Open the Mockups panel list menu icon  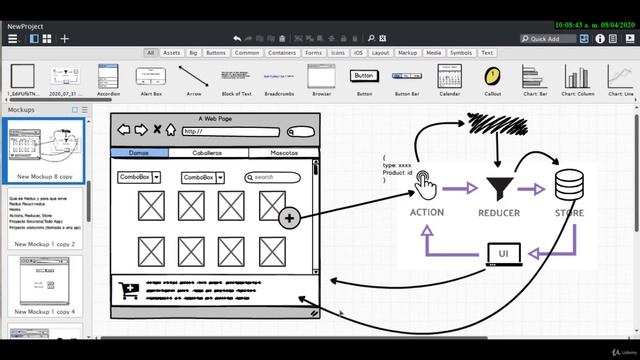(84, 110)
